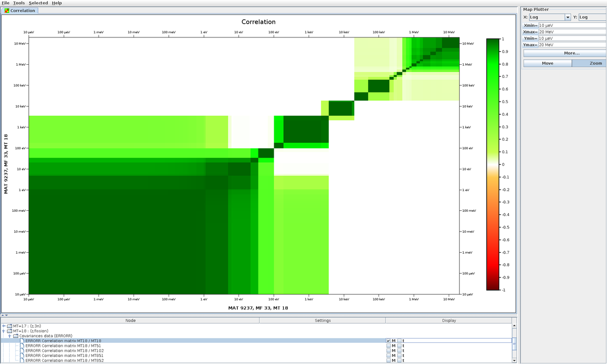
Task: Click the tree panel scrollbar up arrow
Action: tap(514, 326)
